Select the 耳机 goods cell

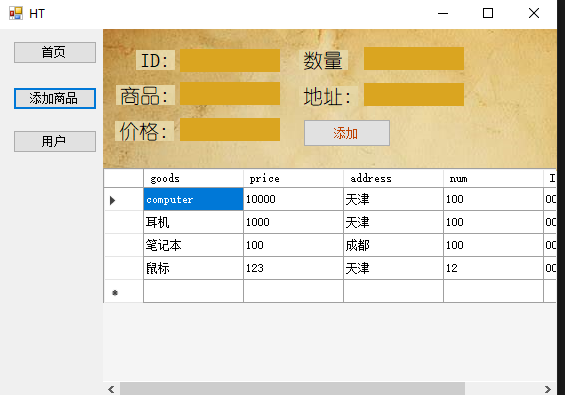pyautogui.click(x=193, y=222)
